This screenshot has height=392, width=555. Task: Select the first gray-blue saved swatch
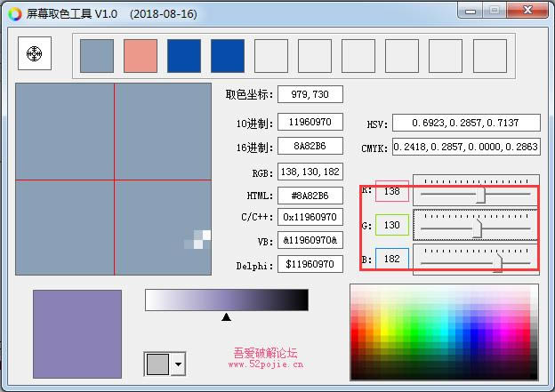97,55
